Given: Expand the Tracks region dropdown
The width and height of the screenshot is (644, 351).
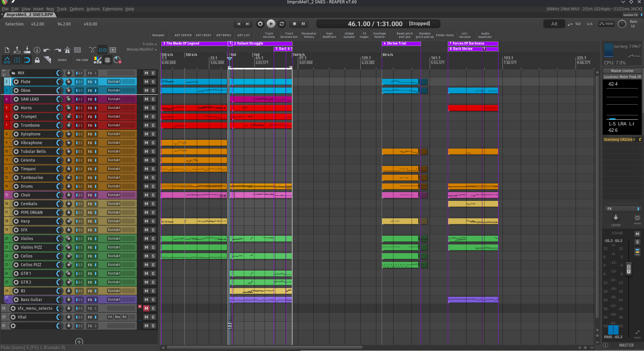Looking at the screenshot, I should coord(149,44).
